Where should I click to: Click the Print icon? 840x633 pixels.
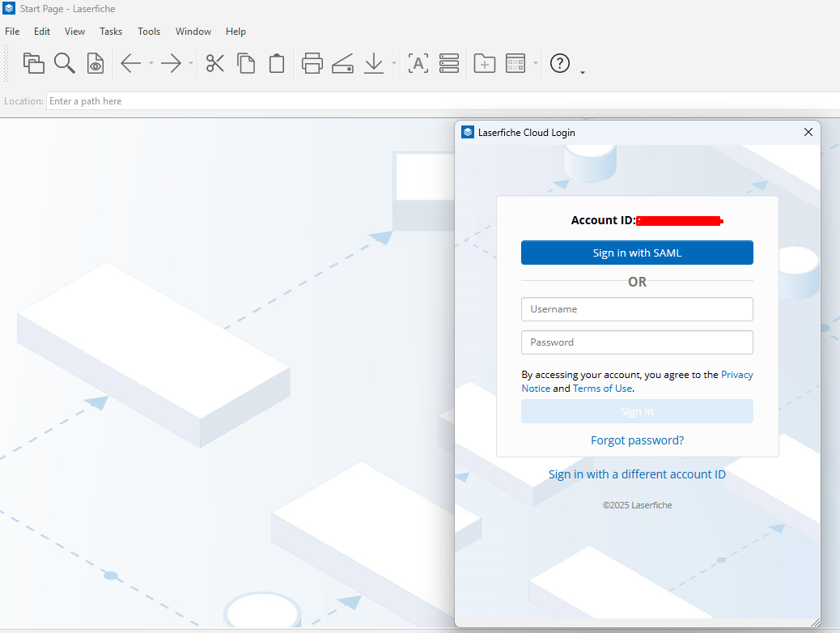(312, 63)
